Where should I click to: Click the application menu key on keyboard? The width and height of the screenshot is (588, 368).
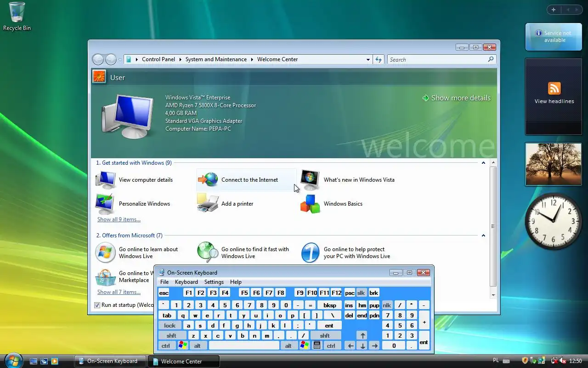317,345
